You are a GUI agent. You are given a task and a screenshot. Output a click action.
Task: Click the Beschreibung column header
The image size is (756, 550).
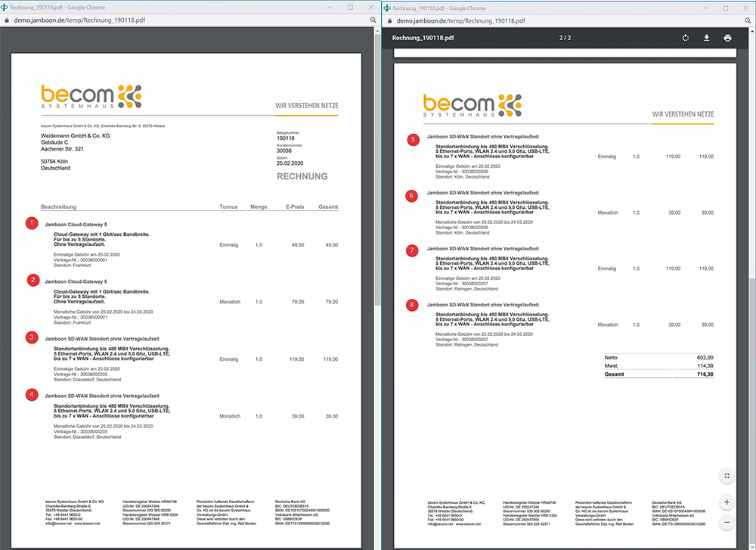(x=58, y=207)
